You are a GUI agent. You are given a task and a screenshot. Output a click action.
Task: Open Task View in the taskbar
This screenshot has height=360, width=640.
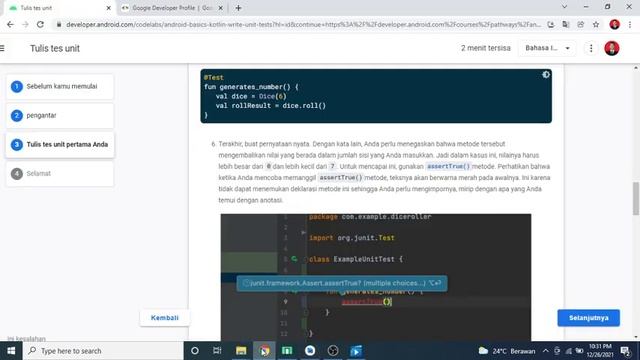217,351
